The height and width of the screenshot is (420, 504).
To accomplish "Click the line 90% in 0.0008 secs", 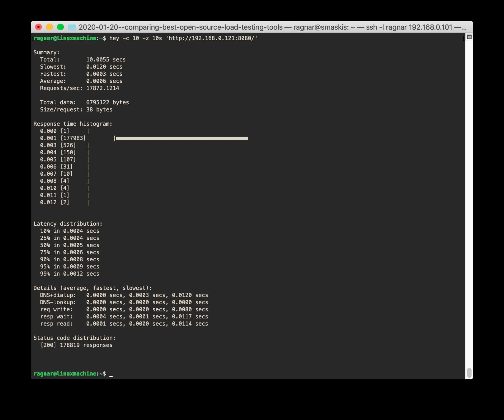I will point(70,259).
